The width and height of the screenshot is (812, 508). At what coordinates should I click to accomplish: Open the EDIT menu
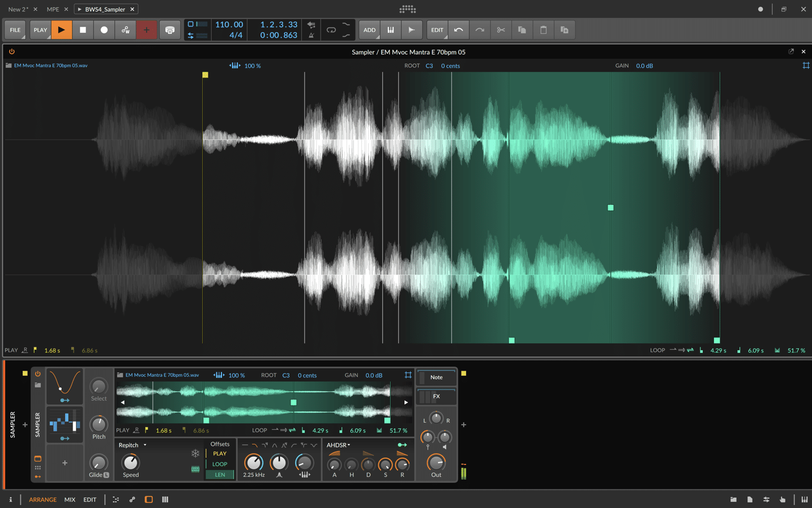pos(437,30)
